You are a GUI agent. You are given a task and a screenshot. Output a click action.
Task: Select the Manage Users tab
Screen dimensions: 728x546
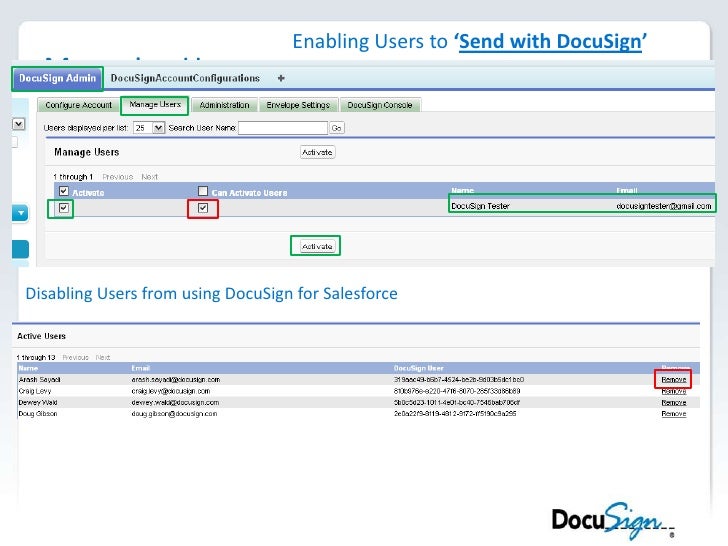pos(155,105)
